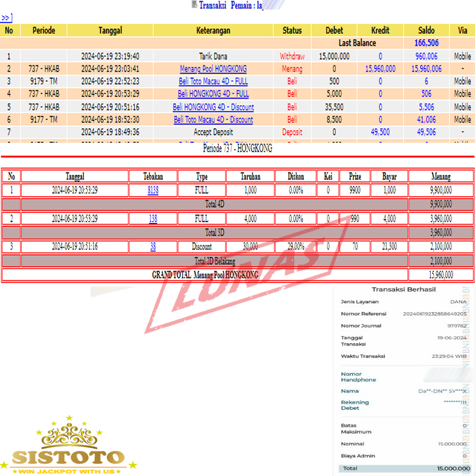The width and height of the screenshot is (476, 476).
Task: Click the 38 Tebakan number link
Action: click(x=153, y=247)
